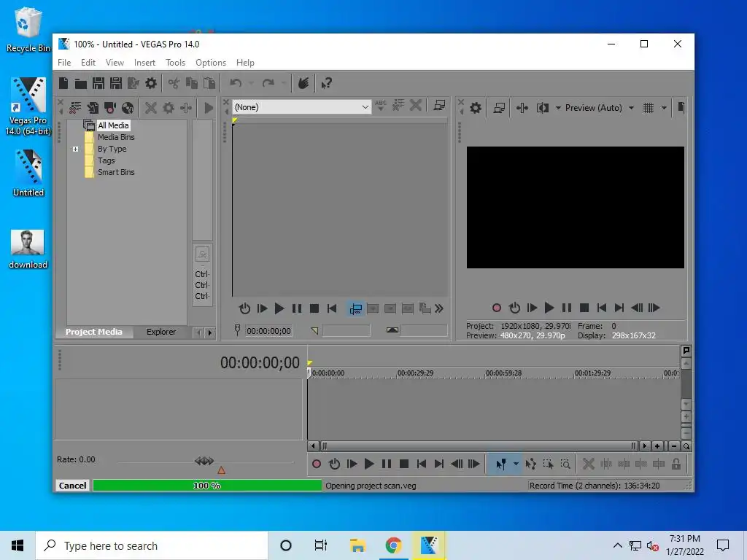Click the Normal edit tool cursor icon

pyautogui.click(x=500, y=464)
